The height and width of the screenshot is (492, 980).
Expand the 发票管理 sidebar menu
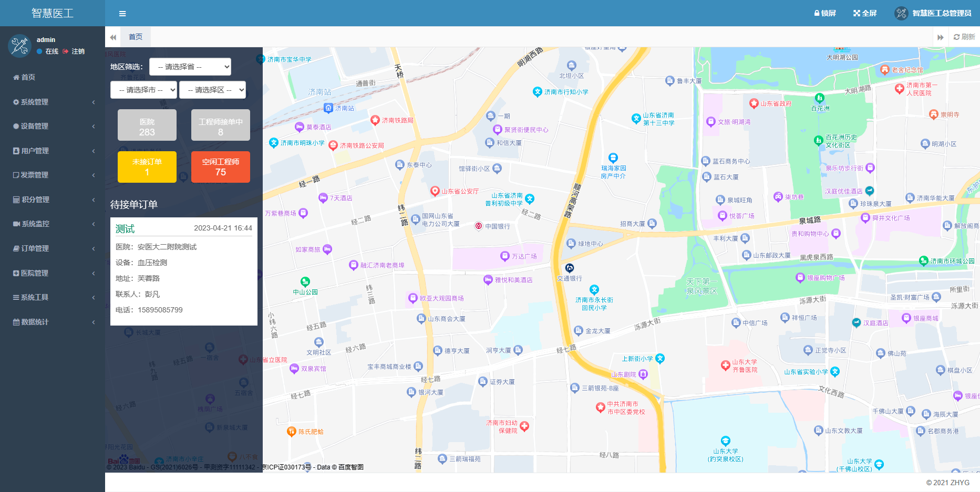click(53, 175)
